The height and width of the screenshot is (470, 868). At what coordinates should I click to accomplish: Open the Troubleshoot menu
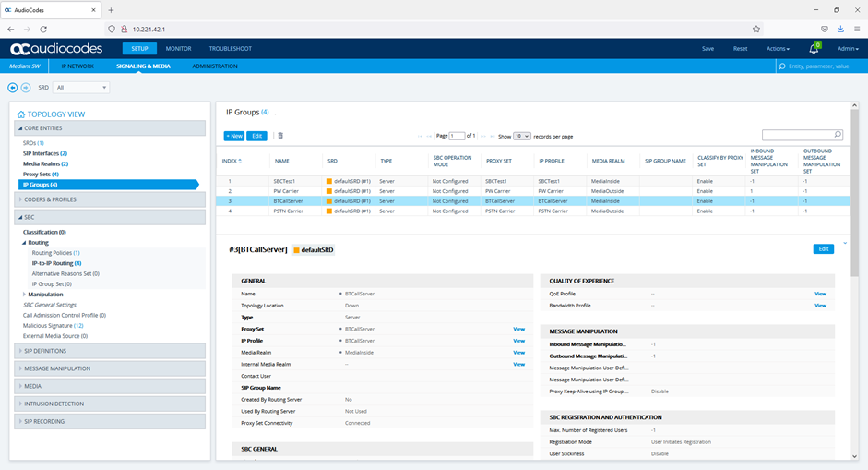231,49
